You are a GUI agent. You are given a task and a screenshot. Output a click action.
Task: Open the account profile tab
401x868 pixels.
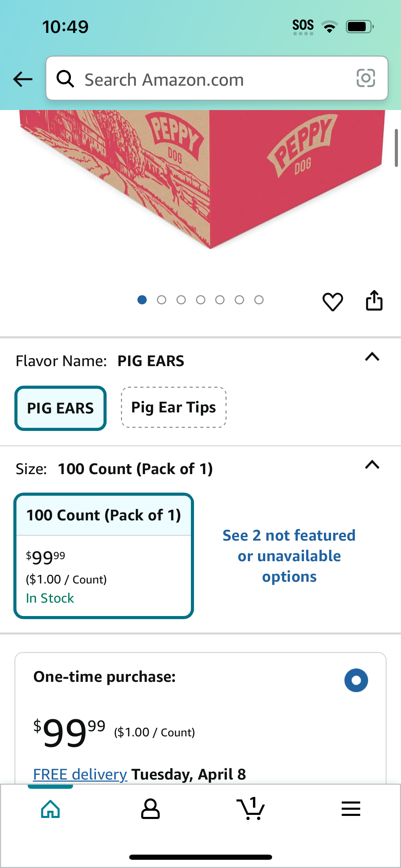pos(150,809)
